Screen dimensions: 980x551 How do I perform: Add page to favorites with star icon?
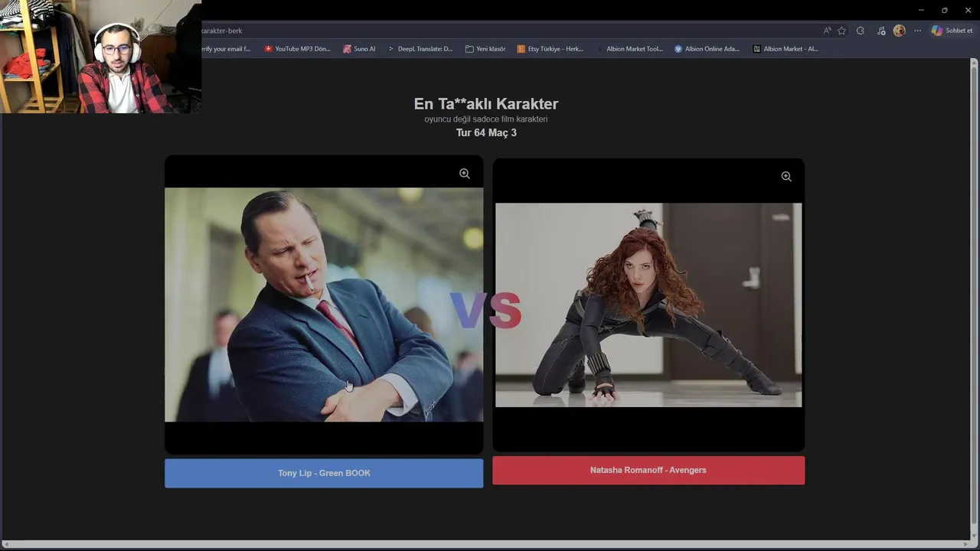click(x=842, y=31)
